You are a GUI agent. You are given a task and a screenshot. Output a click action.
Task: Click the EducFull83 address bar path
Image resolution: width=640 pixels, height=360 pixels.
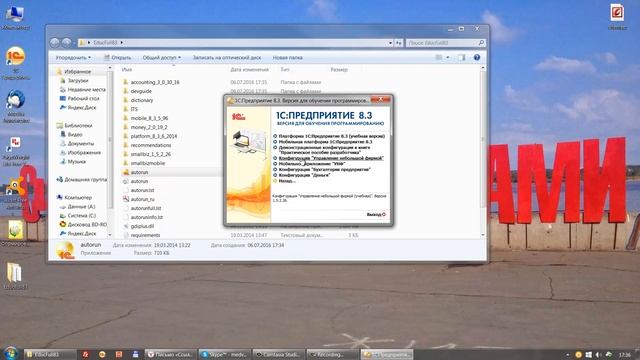[x=105, y=42]
